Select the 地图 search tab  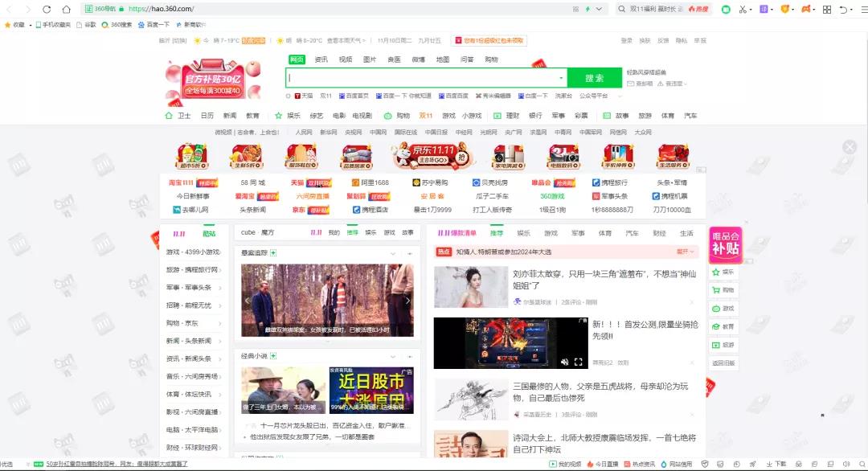pos(443,59)
